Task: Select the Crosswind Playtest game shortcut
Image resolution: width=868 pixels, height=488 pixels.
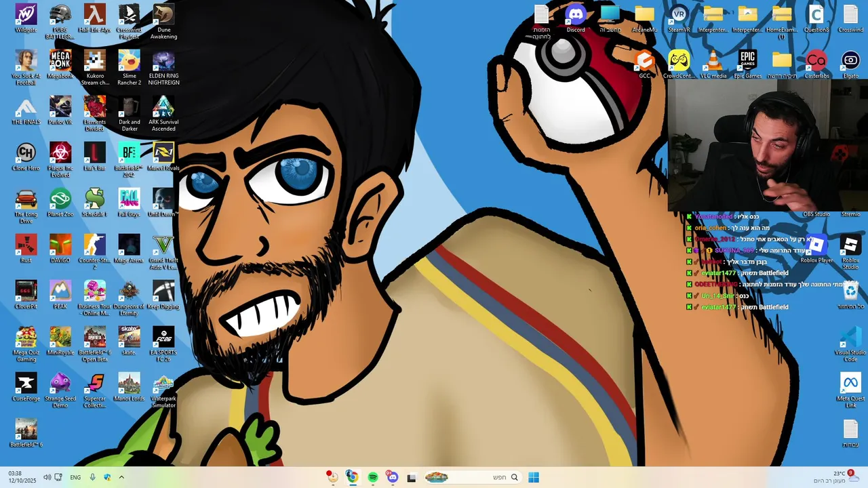Action: pos(129,21)
